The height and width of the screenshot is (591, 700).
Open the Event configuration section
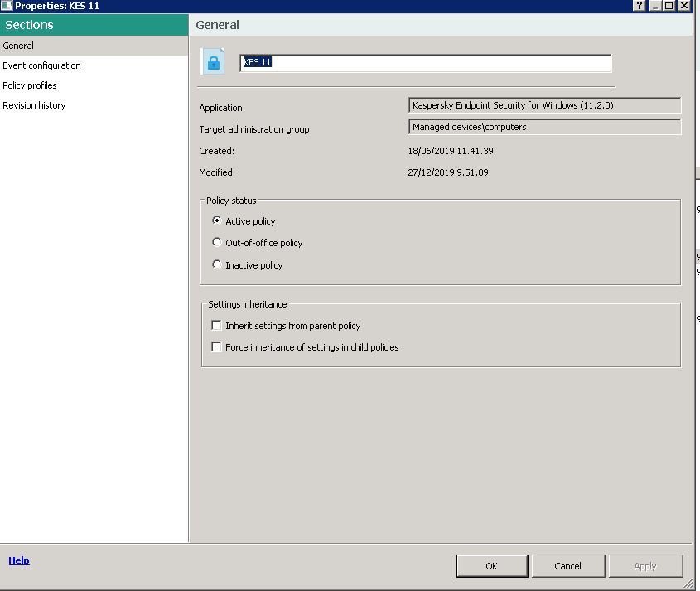pos(94,65)
